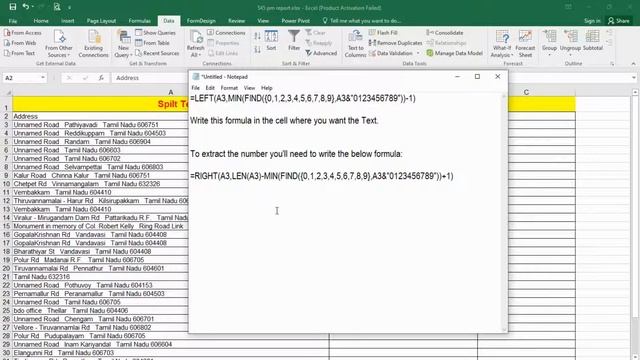Viewport: 640px width, 360px height.
Task: Maximize the Notepad window
Action: (x=477, y=76)
